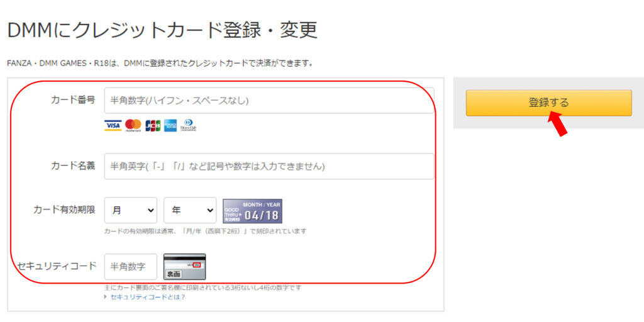This screenshot has width=644, height=322.
Task: Click the American Express brand logo
Action: [x=170, y=126]
